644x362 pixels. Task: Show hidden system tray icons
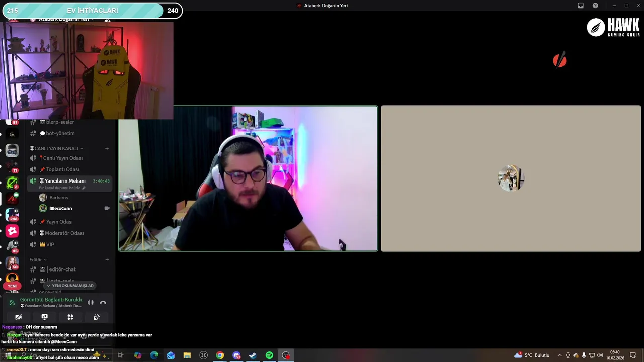click(x=559, y=355)
